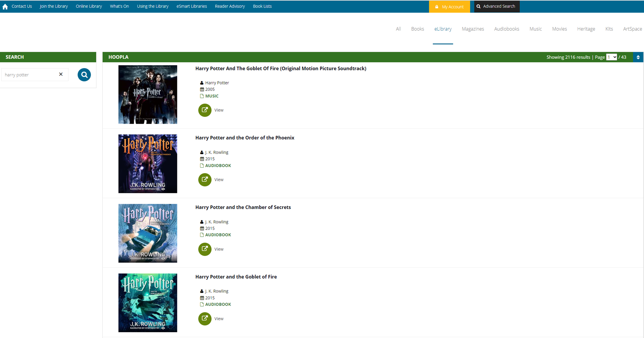This screenshot has width=644, height=338.
Task: Click AUDIOBOOK label under Order of the Phoenix
Action: point(218,166)
